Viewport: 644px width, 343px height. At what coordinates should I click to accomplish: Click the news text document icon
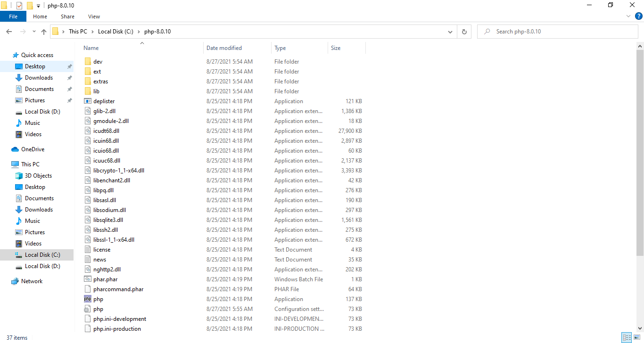click(88, 260)
